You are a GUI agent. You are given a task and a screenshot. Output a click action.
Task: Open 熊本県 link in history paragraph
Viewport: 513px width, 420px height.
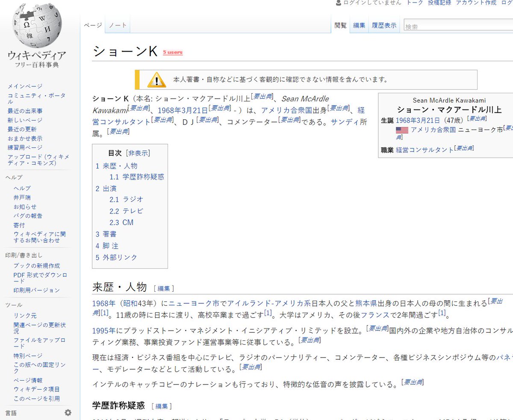(x=366, y=304)
